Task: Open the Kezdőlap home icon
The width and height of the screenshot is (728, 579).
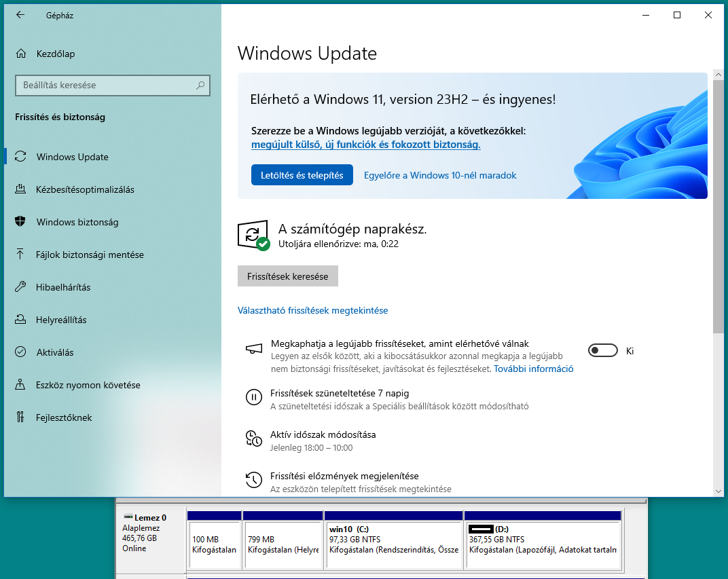Action: pos(21,54)
